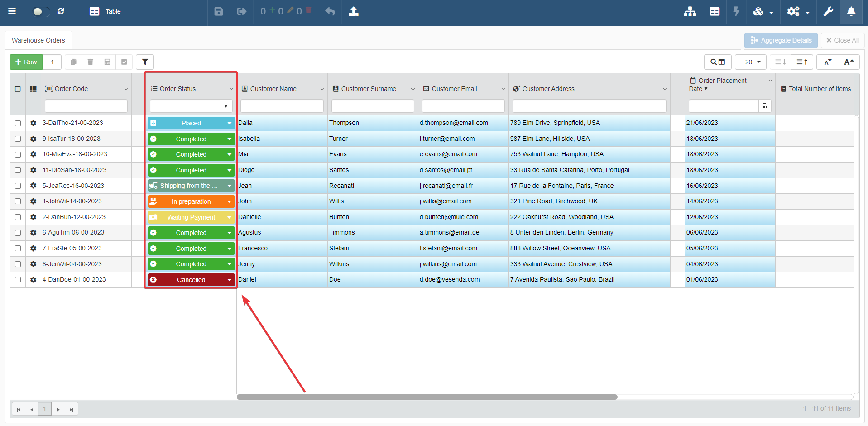Click the add Row button

[x=26, y=62]
